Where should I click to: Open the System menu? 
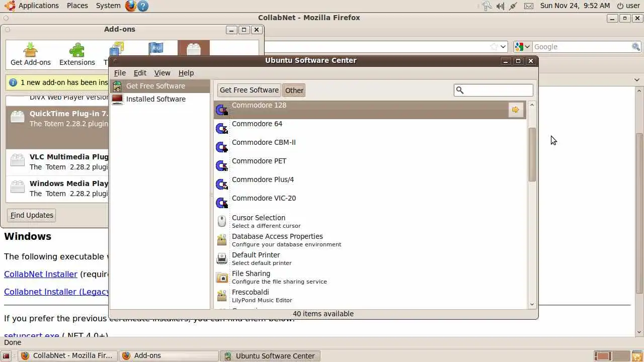pyautogui.click(x=108, y=6)
